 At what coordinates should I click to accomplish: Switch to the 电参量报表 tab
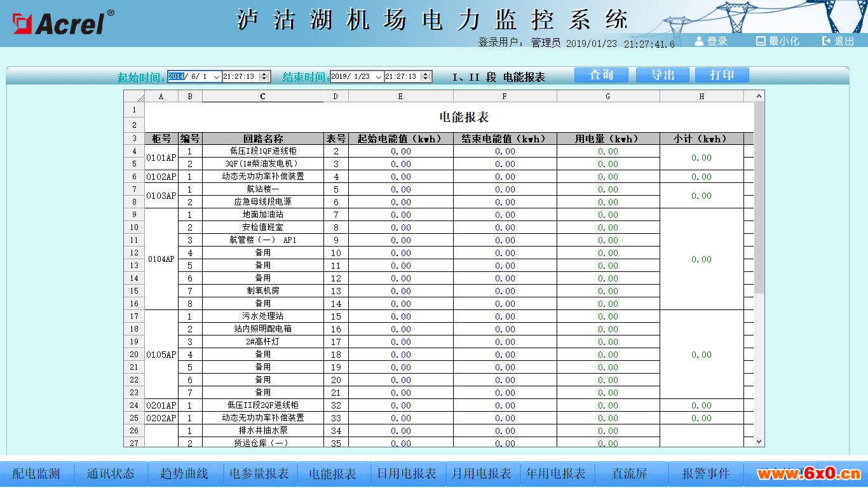coord(259,474)
